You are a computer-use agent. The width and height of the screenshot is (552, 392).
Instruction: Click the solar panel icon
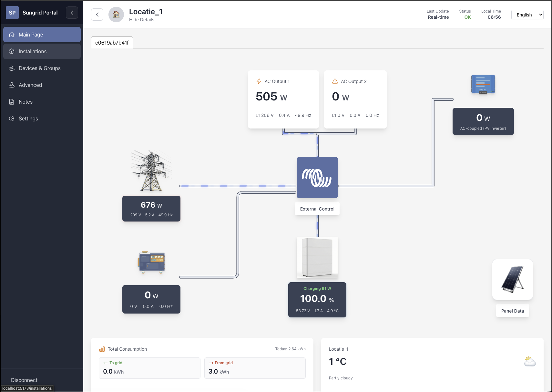[512, 279]
